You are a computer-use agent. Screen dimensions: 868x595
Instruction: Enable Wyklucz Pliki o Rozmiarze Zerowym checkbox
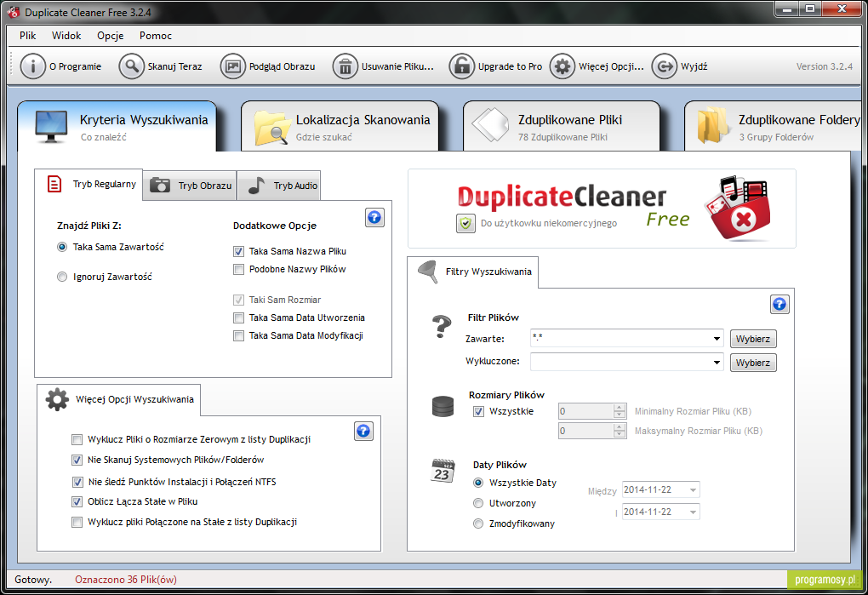77,440
